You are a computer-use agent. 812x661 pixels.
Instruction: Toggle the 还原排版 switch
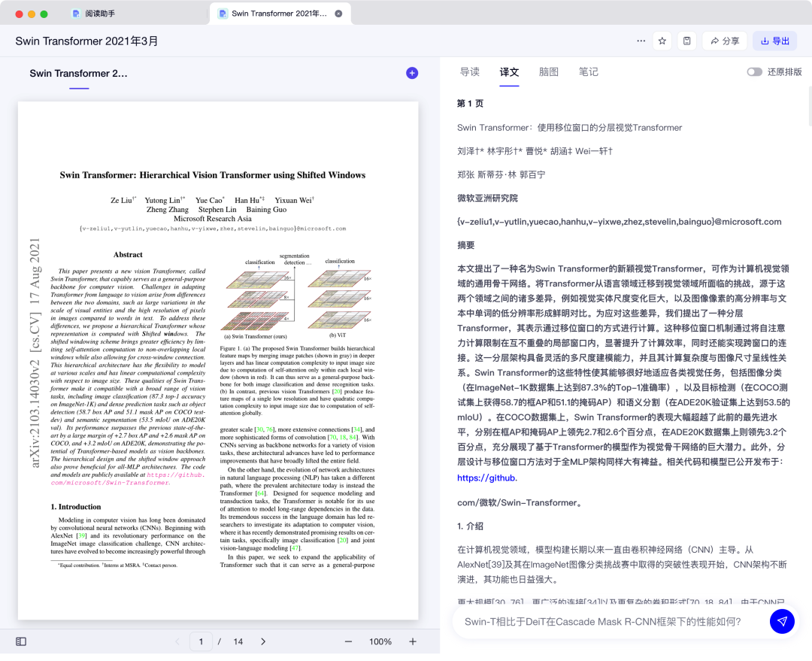tap(755, 72)
